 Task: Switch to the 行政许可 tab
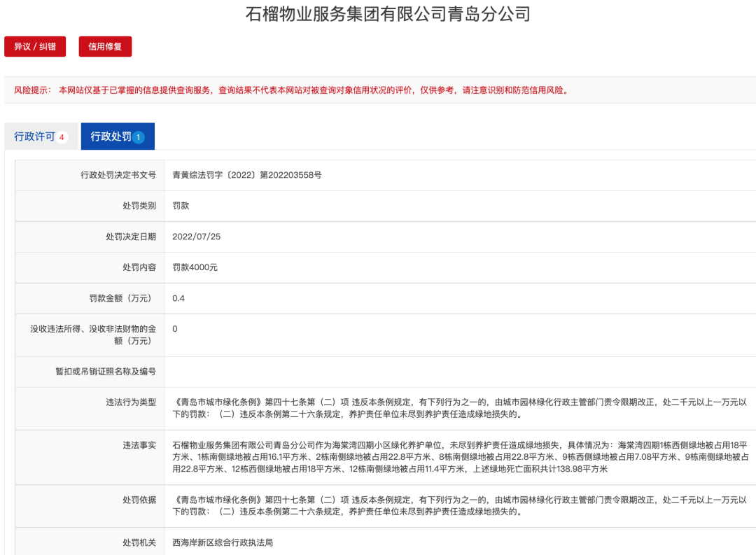coord(34,136)
